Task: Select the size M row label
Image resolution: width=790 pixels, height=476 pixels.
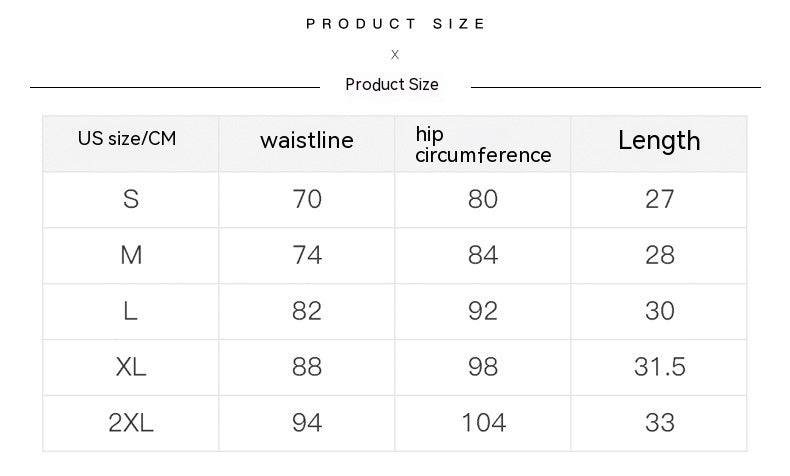Action: (130, 255)
